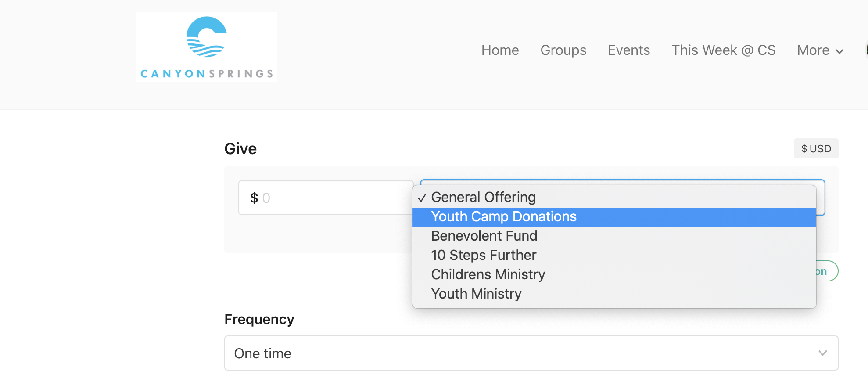The height and width of the screenshot is (389, 868).
Task: Choose Childrens Ministry fund
Action: click(488, 275)
